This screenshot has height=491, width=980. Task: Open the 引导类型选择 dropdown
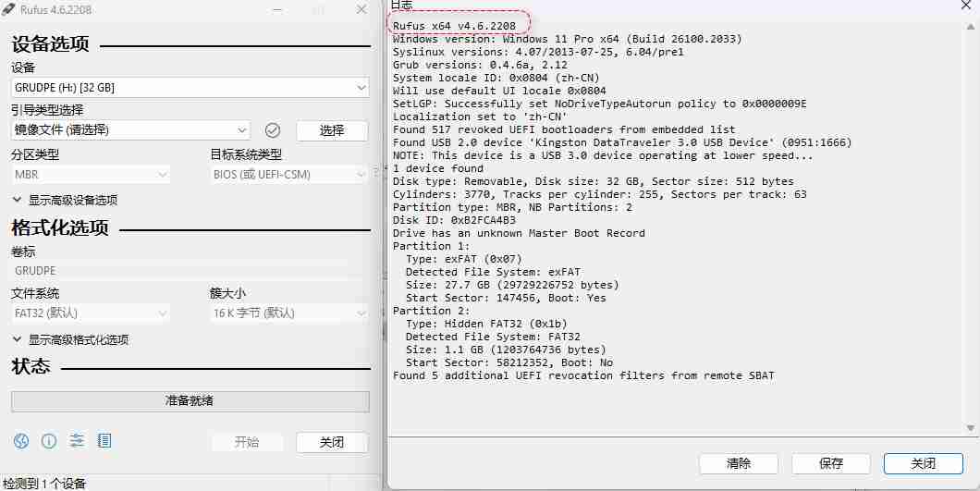(130, 130)
